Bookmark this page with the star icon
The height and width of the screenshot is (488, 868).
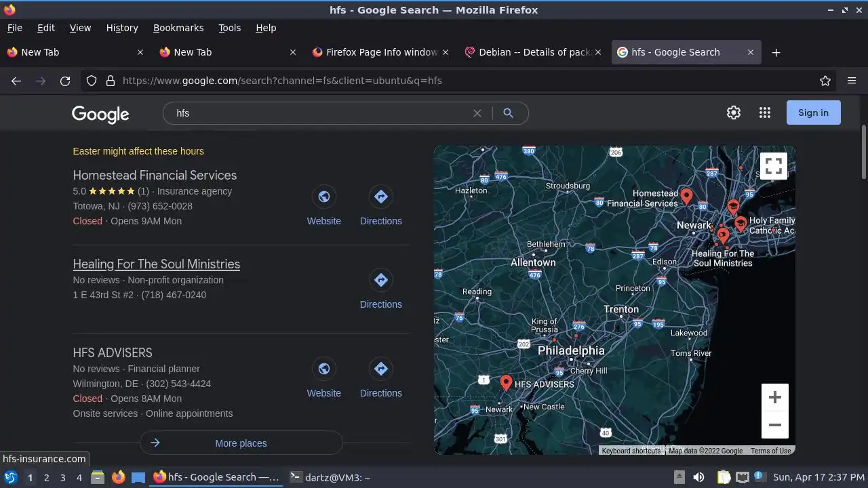[x=825, y=81]
